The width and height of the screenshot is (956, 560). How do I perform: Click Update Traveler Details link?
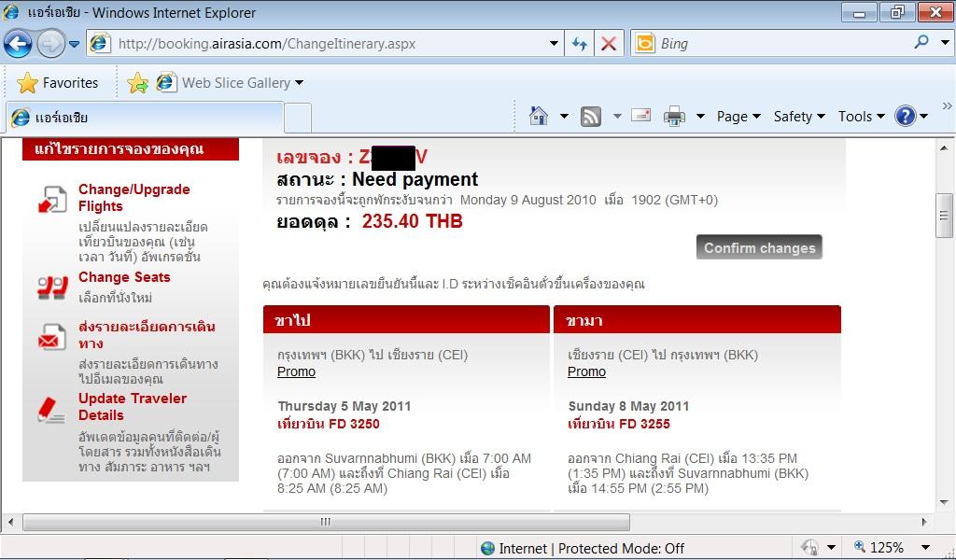(x=133, y=406)
